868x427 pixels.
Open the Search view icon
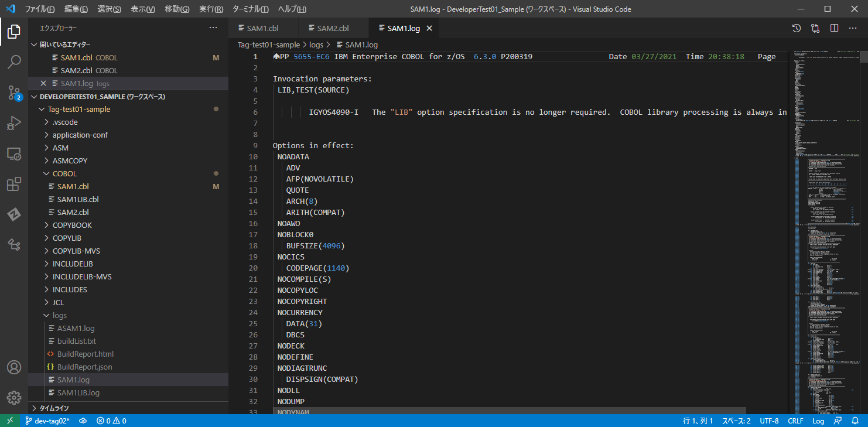click(14, 62)
